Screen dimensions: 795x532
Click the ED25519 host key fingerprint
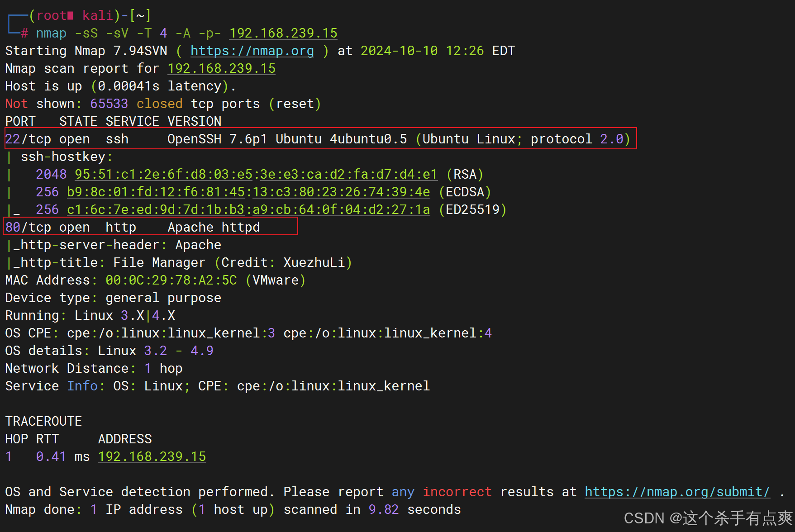(248, 210)
